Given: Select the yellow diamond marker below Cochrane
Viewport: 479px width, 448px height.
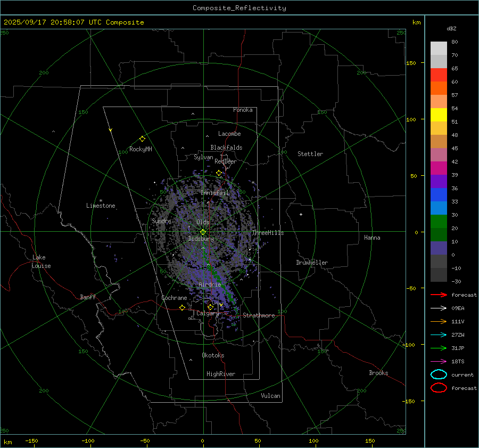Looking at the screenshot, I should [x=182, y=307].
